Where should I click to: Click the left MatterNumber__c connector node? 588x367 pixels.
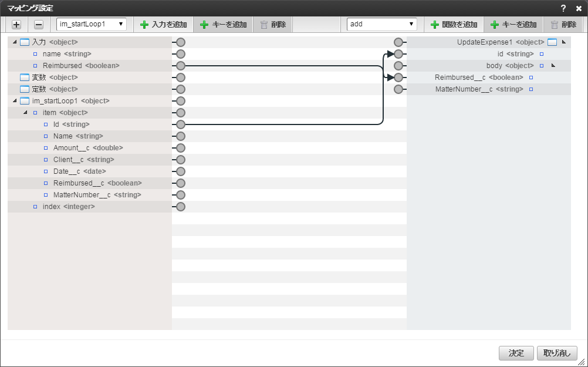[x=181, y=195]
